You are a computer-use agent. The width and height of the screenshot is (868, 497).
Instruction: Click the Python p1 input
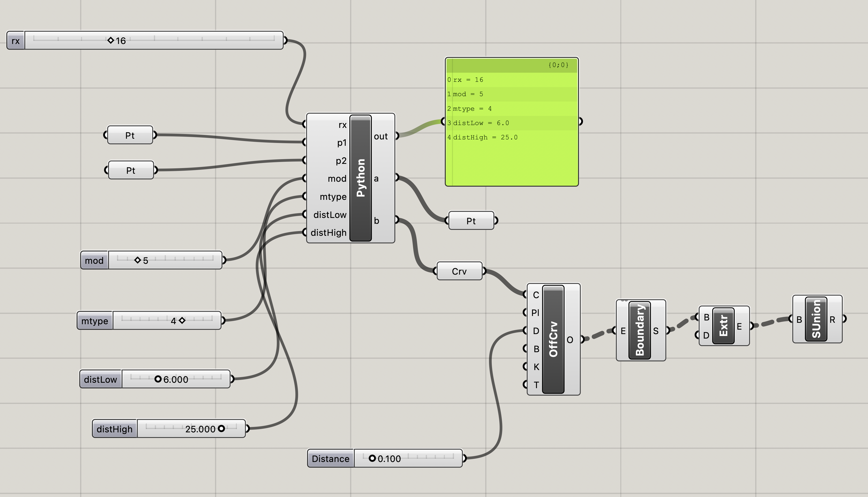point(342,142)
